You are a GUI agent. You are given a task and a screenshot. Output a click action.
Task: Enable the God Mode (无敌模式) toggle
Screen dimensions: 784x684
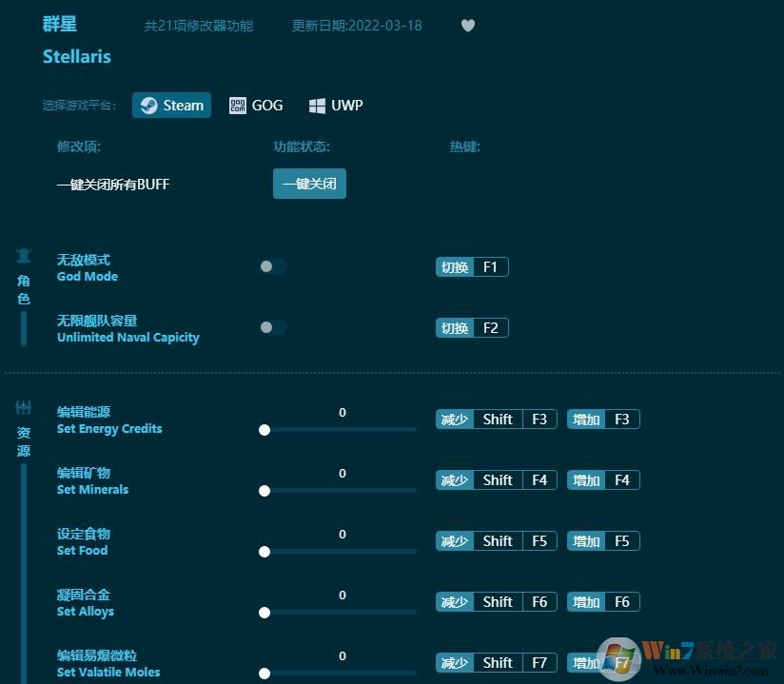(272, 267)
